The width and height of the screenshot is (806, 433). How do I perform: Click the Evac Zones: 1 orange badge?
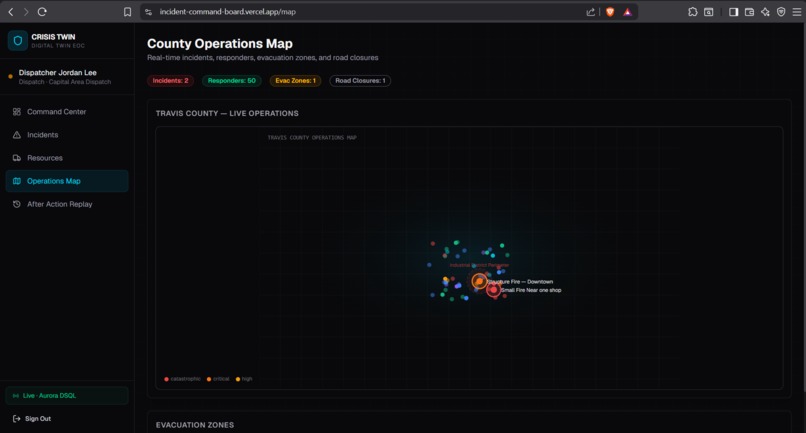click(296, 81)
